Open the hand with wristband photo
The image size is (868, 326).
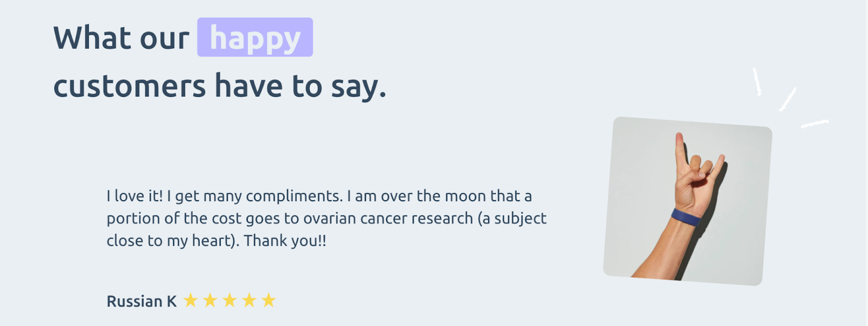pos(687,201)
